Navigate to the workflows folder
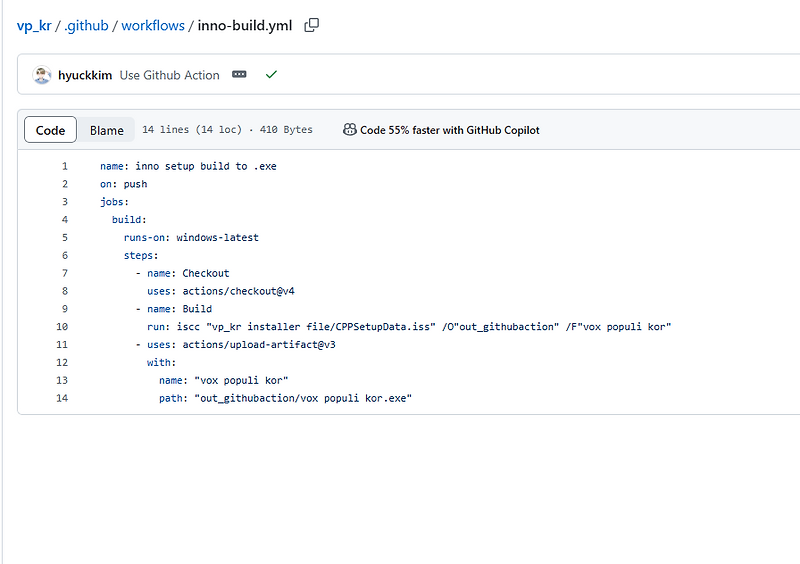This screenshot has height=564, width=800. point(153,26)
